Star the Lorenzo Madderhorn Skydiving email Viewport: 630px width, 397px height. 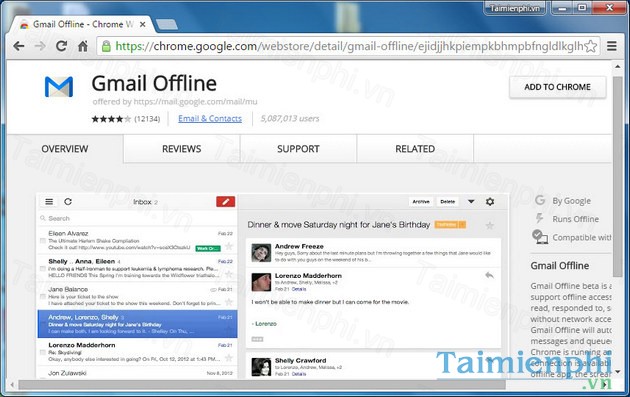pyautogui.click(x=229, y=358)
